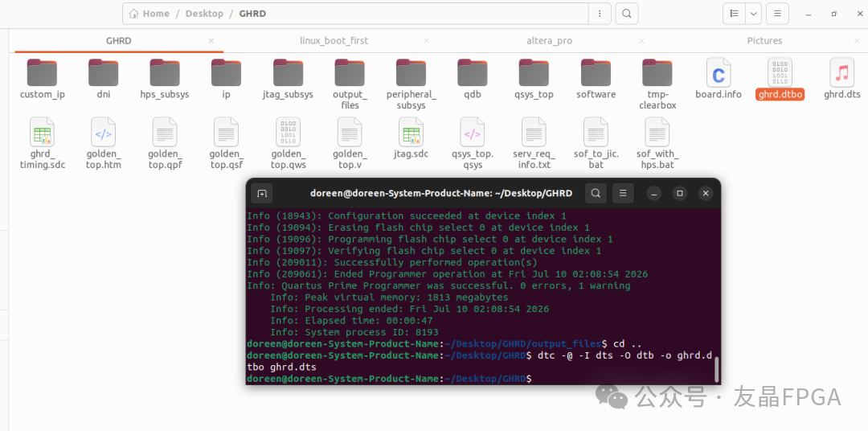Search in the terminal window
Screen dimensions: 868x431
click(596, 193)
